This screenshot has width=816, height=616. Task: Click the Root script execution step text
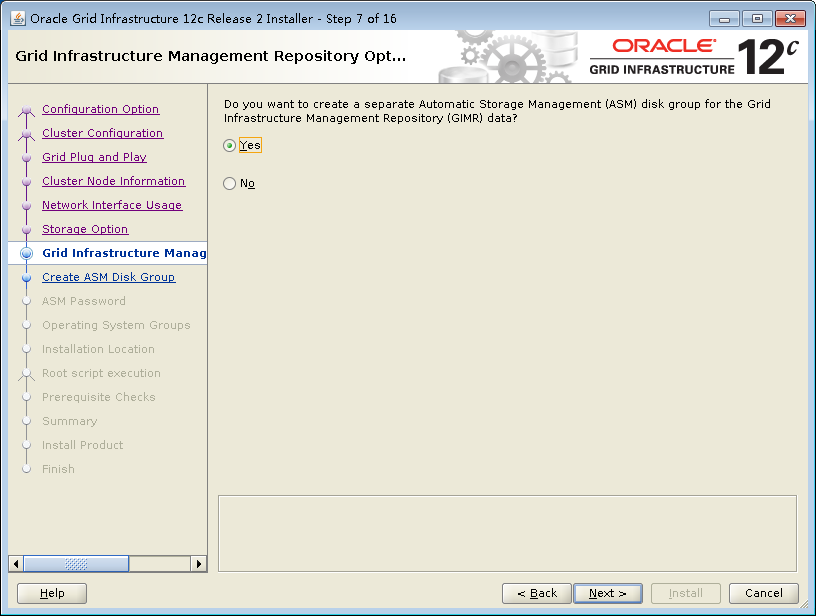point(101,373)
